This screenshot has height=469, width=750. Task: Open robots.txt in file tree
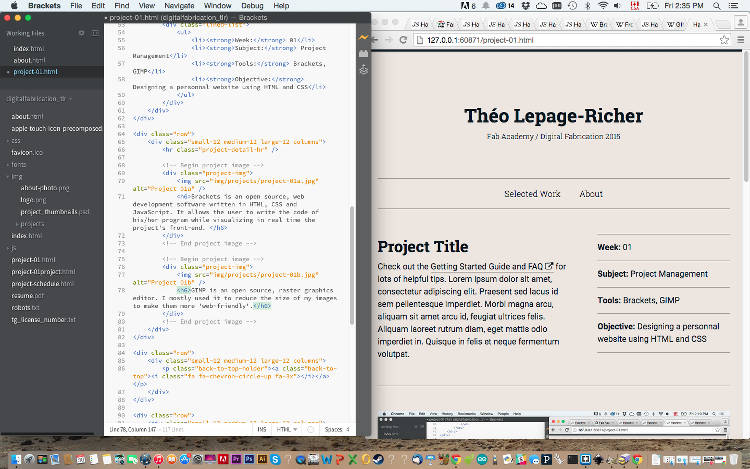[25, 307]
